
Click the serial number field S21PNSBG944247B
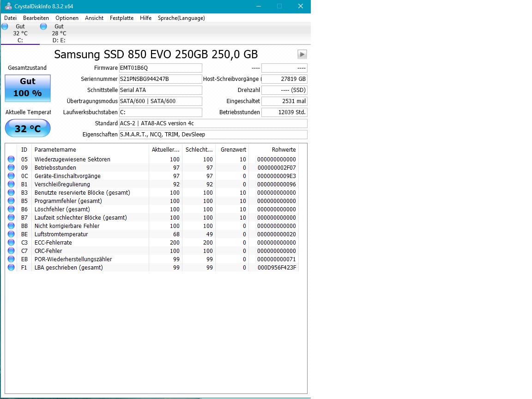(x=161, y=79)
